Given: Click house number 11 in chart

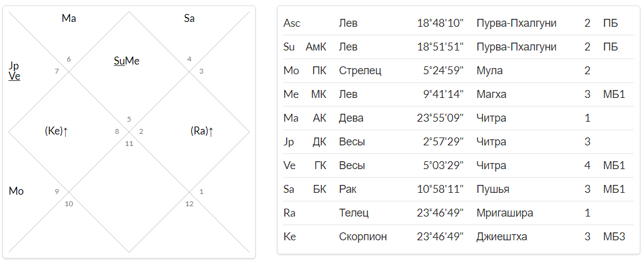Looking at the screenshot, I should pyautogui.click(x=129, y=144).
